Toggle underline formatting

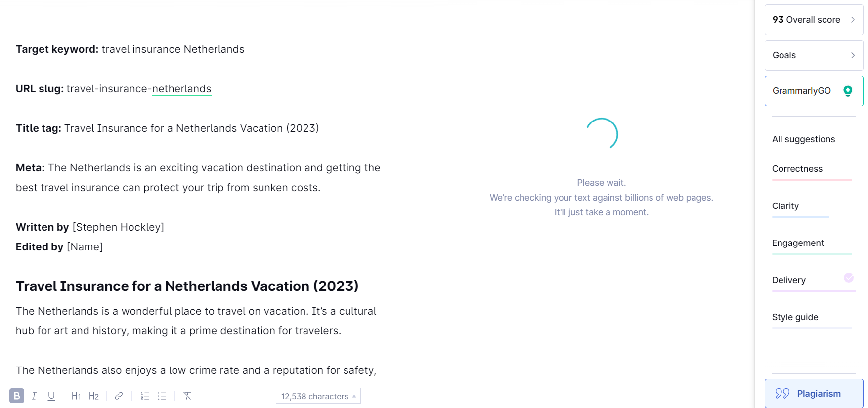(x=51, y=396)
